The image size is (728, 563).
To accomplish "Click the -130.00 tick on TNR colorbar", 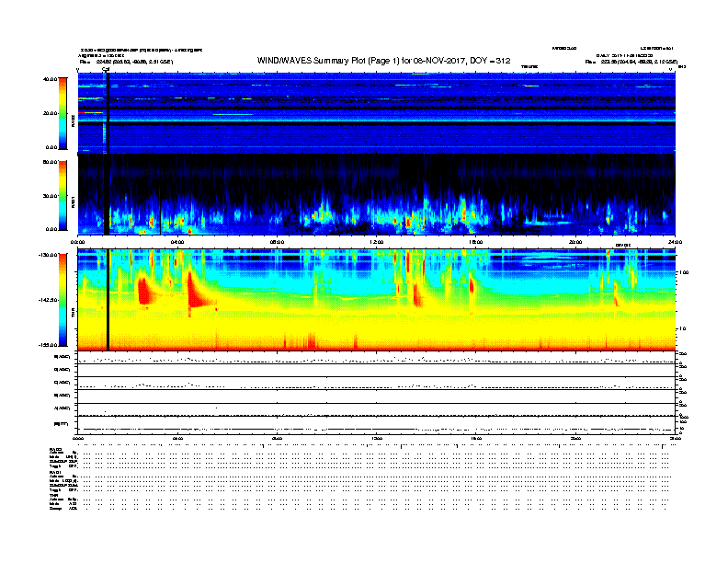I will point(48,255).
